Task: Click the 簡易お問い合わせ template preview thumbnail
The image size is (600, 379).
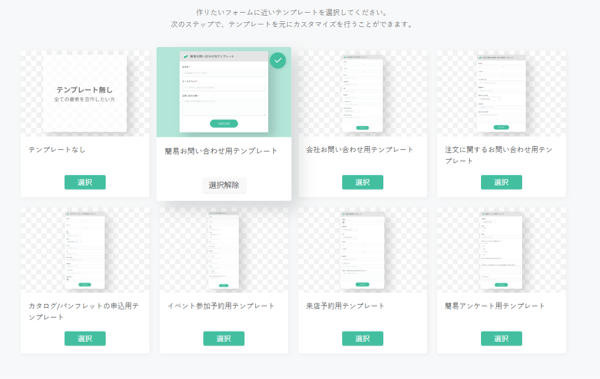Action: point(224,92)
